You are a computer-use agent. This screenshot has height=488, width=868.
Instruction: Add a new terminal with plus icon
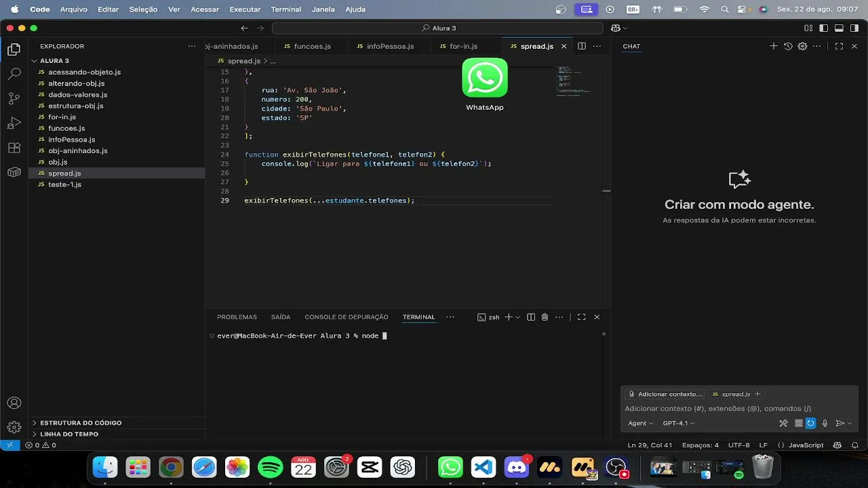coord(509,317)
